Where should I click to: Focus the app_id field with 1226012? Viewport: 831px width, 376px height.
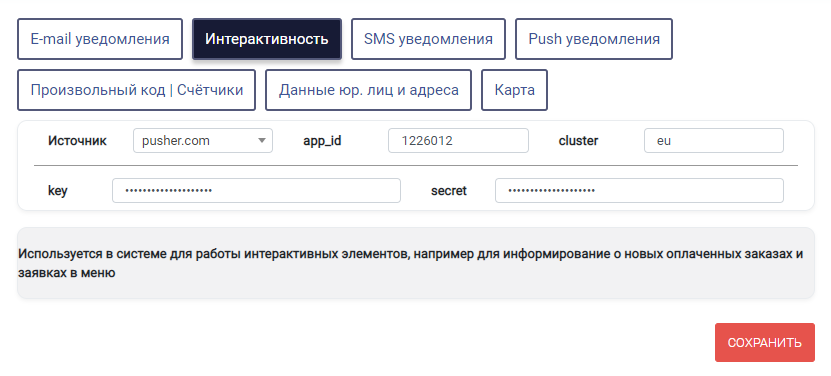[458, 141]
